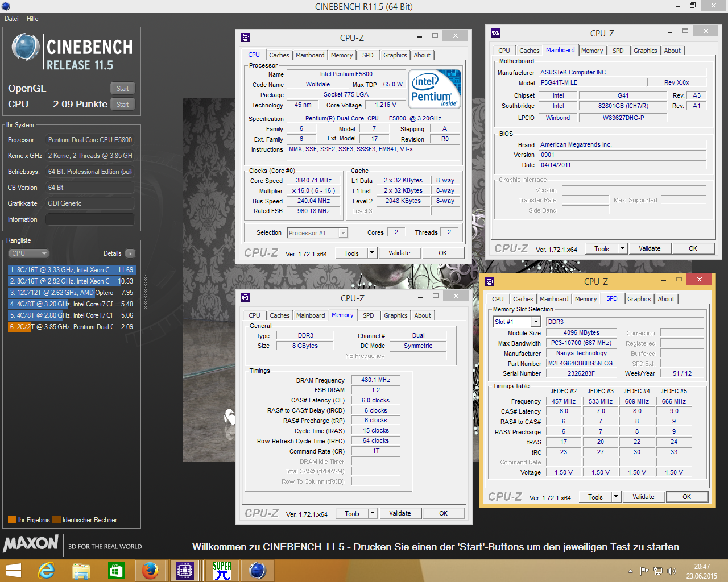728x582 pixels.
Task: Open Memory tab in the CPU window
Action: tap(342, 55)
